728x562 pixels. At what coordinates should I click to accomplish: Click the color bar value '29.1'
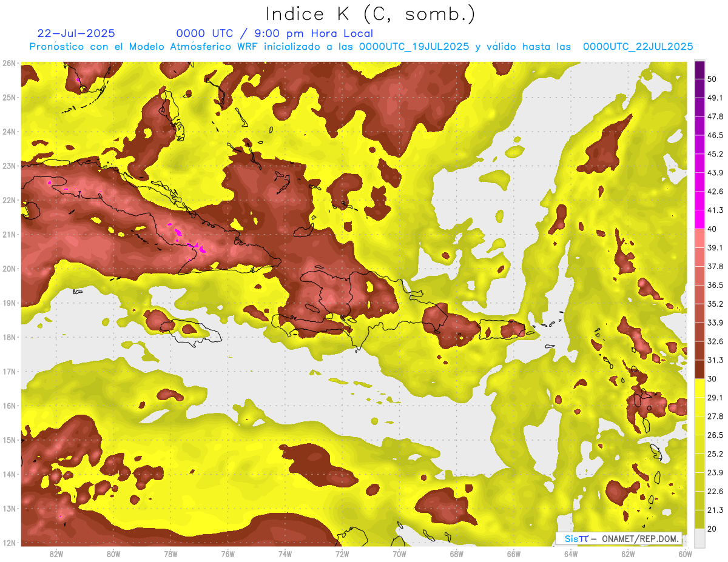click(715, 398)
